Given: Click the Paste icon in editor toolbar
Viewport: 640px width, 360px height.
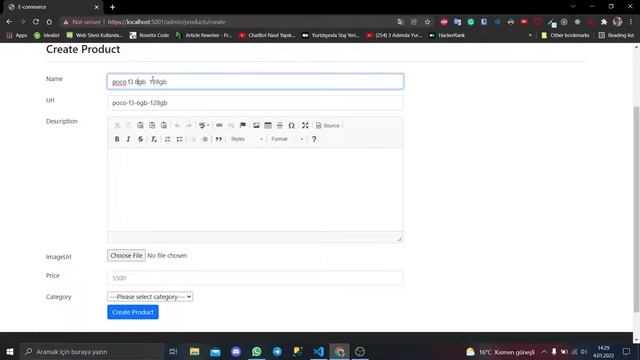Looking at the screenshot, I should pyautogui.click(x=140, y=125).
